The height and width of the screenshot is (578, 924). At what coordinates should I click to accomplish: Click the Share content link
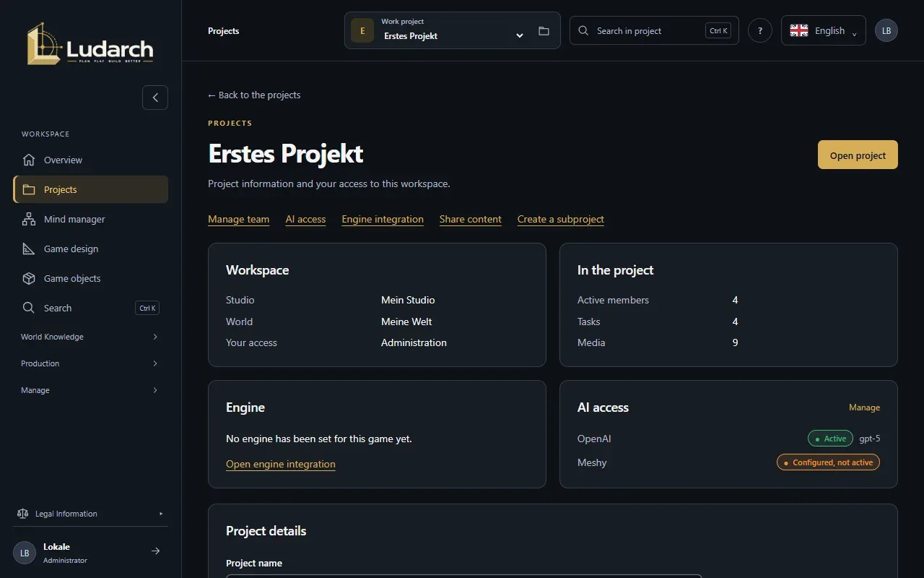coord(471,219)
